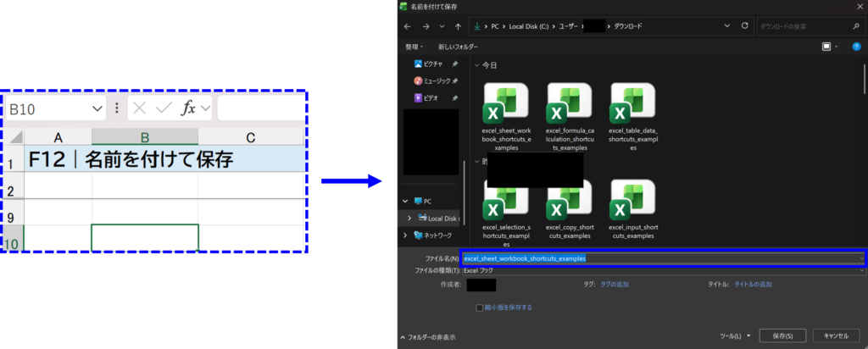Image resolution: width=868 pixels, height=349 pixels.
Task: Select excel_sheet_workbook_shortcuts_examples file icon
Action: point(505,103)
